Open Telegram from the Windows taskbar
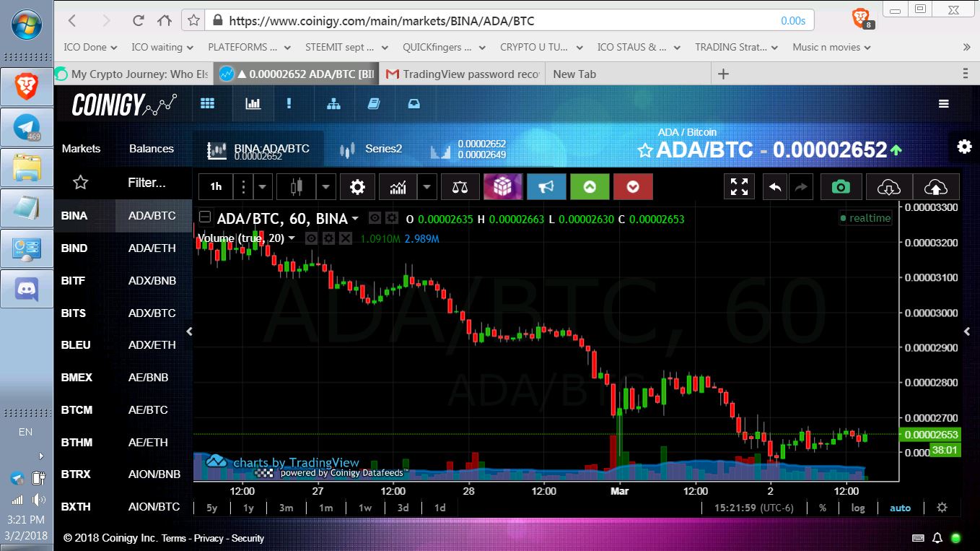The height and width of the screenshot is (551, 980). pos(27,128)
